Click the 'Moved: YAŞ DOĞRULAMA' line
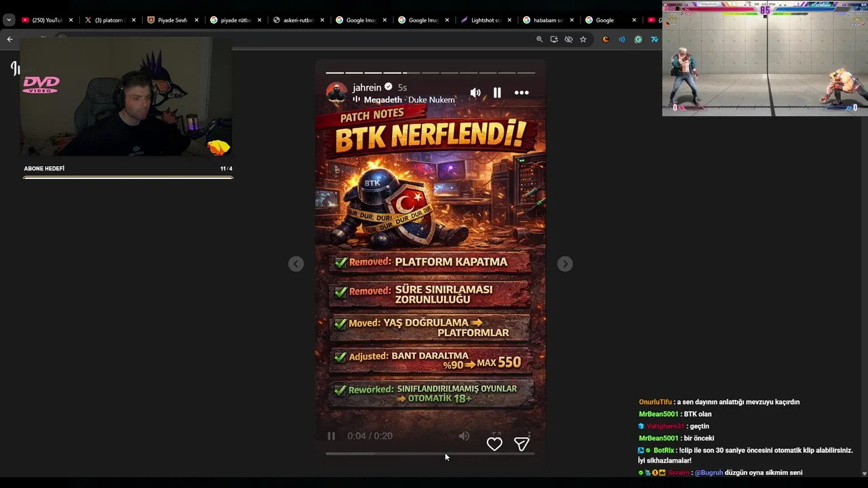Screen dimensions: 868x488 coord(430,328)
